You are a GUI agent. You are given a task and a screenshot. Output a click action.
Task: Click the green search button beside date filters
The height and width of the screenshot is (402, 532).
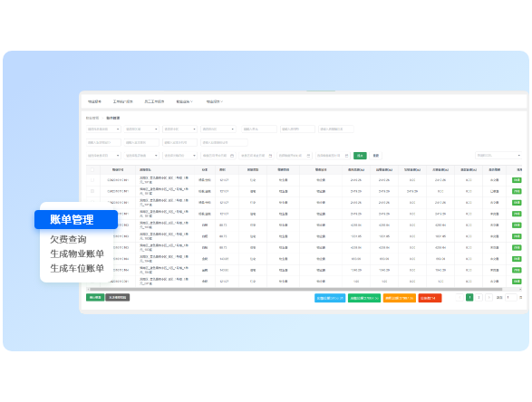pos(360,156)
